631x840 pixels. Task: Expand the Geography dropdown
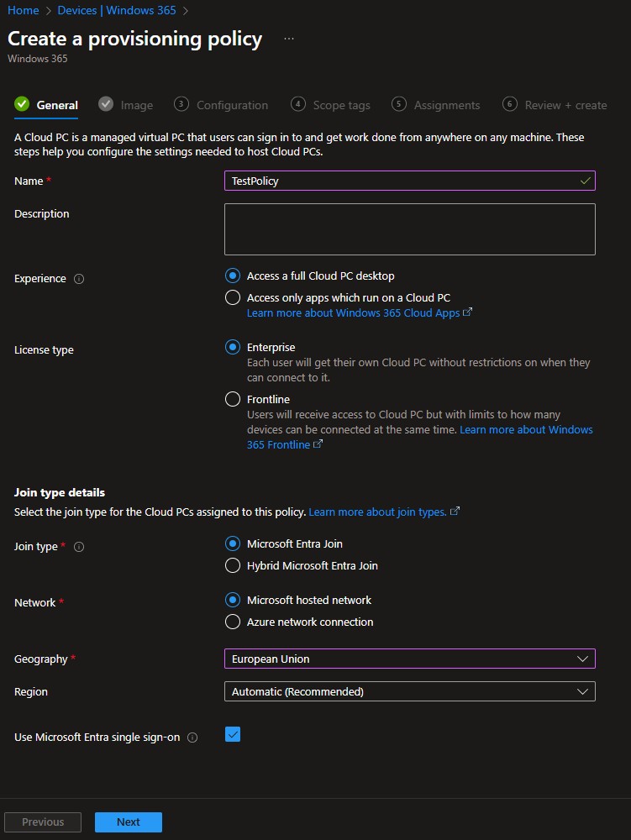[409, 659]
